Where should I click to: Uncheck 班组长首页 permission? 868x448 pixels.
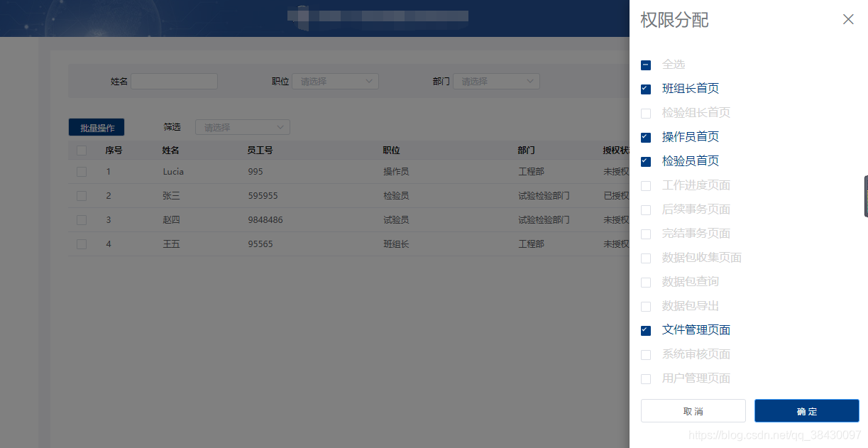tap(645, 89)
